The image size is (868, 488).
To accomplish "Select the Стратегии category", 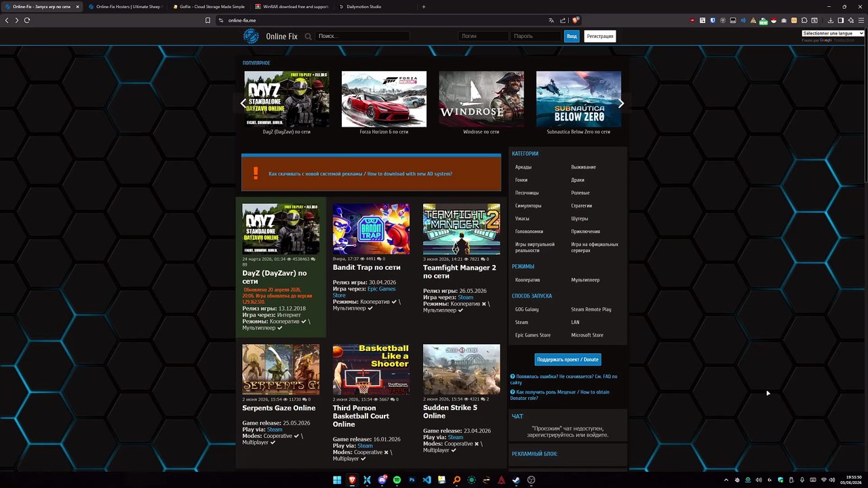I will [582, 206].
